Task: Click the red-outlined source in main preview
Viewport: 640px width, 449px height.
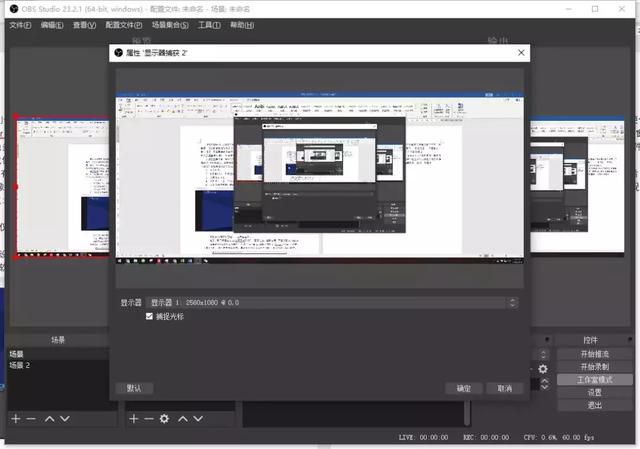Action: 62,186
